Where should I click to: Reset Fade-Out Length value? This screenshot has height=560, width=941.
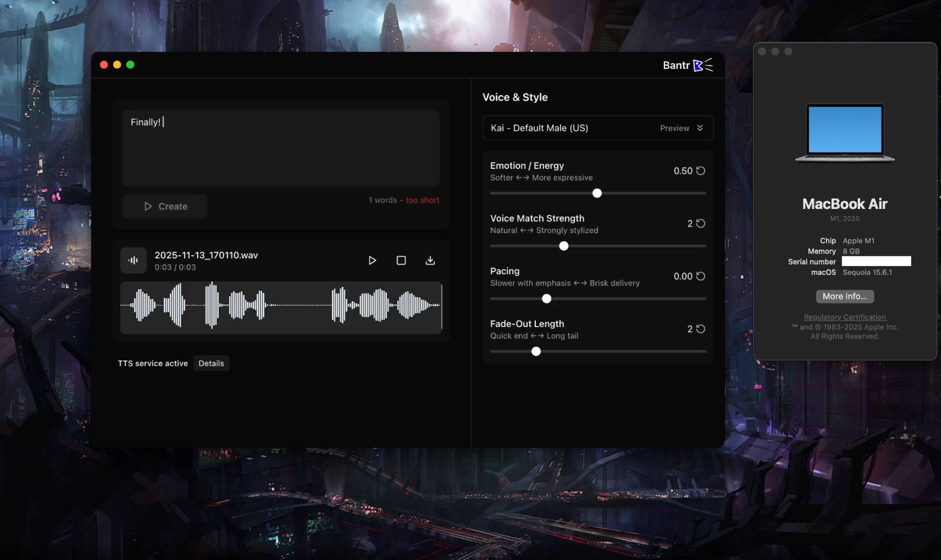701,329
